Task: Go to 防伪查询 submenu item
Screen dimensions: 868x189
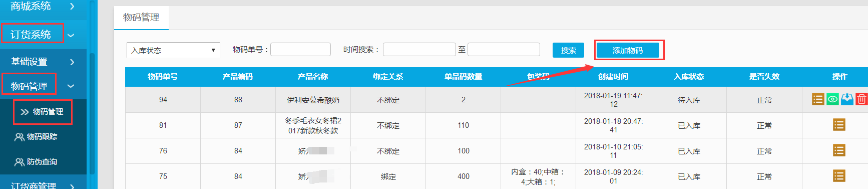Action: pyautogui.click(x=42, y=162)
